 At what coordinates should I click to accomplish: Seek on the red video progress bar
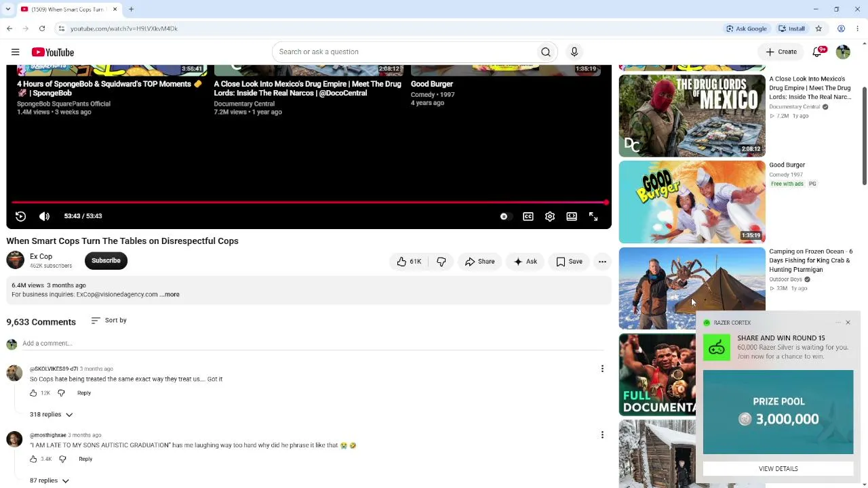click(309, 203)
